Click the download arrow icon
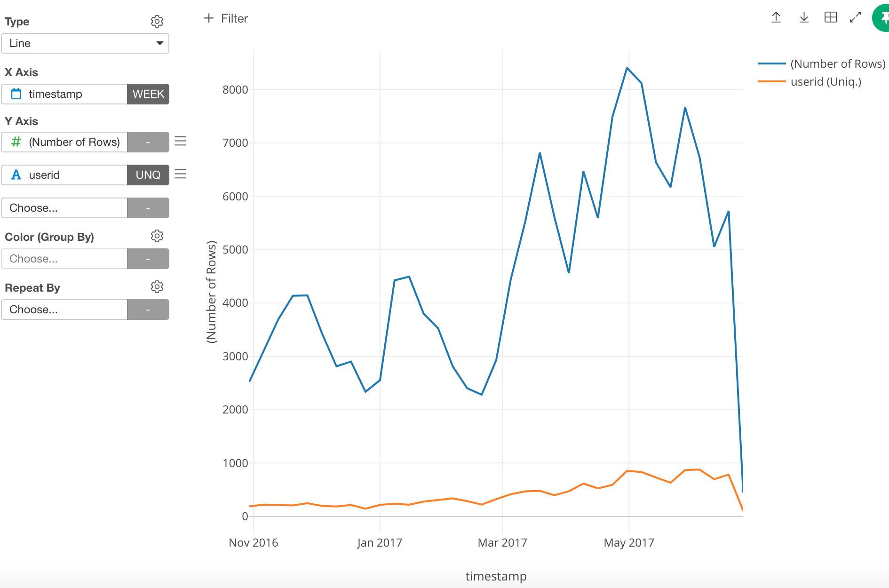This screenshot has height=588, width=889. click(804, 17)
